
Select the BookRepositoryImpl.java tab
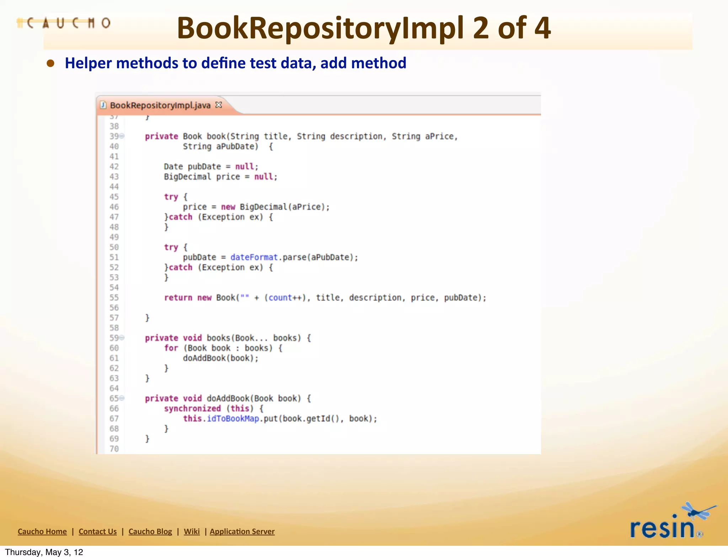pyautogui.click(x=160, y=105)
